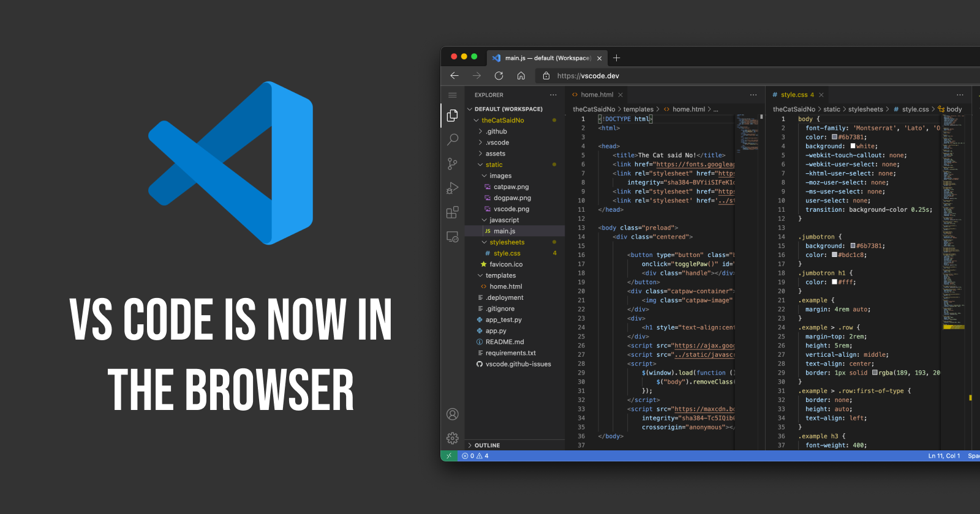The width and height of the screenshot is (980, 514).
Task: Open the hamburger application menu
Action: [453, 95]
